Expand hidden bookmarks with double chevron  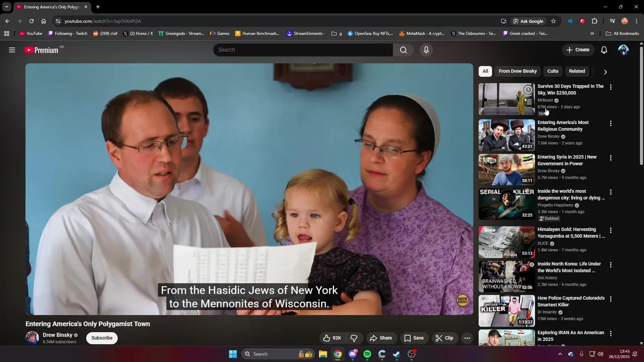[592, 34]
